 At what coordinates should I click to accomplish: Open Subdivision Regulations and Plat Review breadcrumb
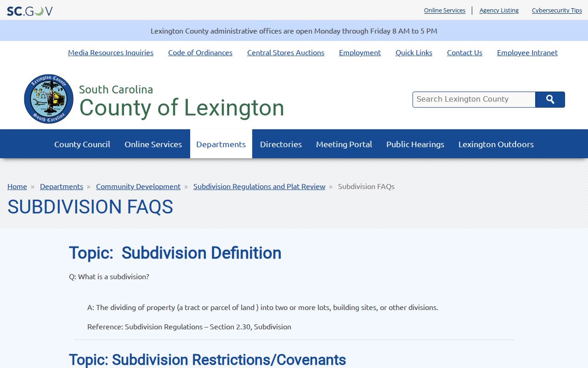point(259,186)
